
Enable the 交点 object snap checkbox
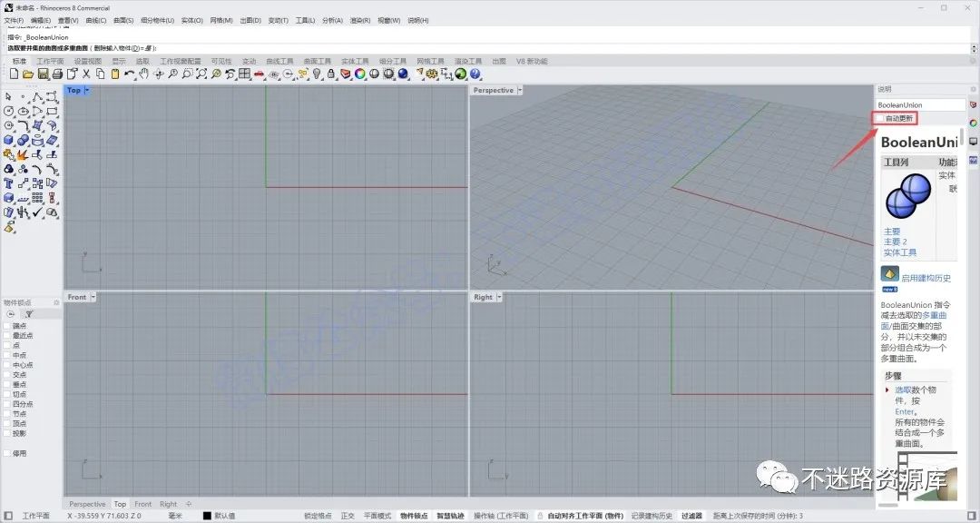click(x=7, y=375)
